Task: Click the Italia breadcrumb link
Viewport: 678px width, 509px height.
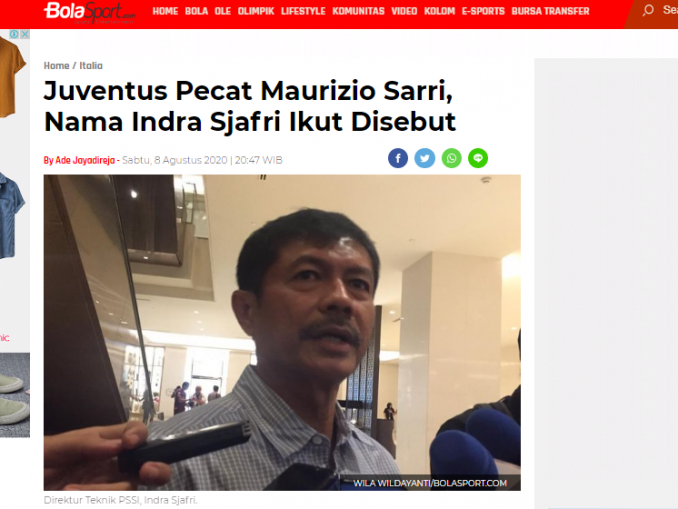Action: tap(91, 66)
